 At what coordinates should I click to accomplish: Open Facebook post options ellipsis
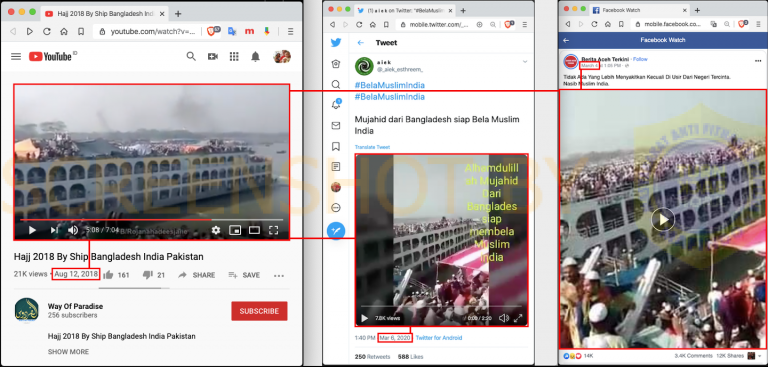click(x=758, y=61)
